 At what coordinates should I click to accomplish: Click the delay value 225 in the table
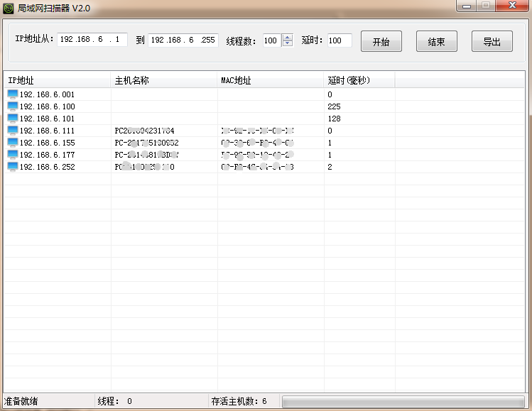pyautogui.click(x=334, y=106)
